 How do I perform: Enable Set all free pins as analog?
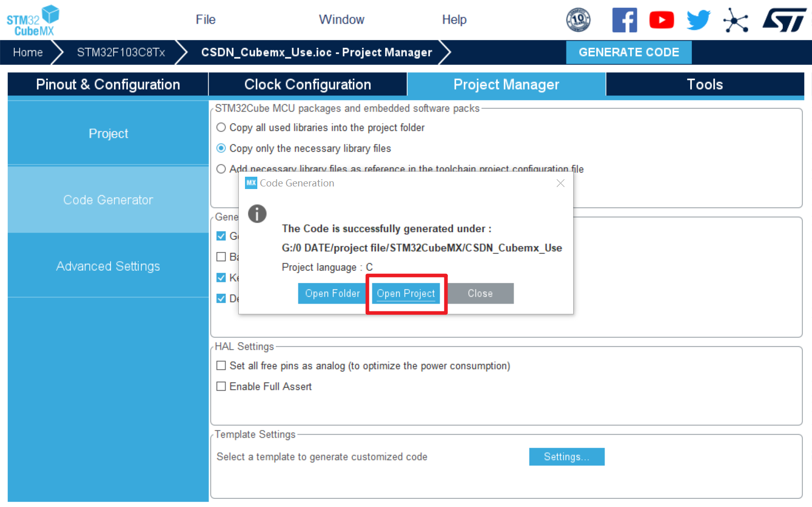click(x=221, y=366)
